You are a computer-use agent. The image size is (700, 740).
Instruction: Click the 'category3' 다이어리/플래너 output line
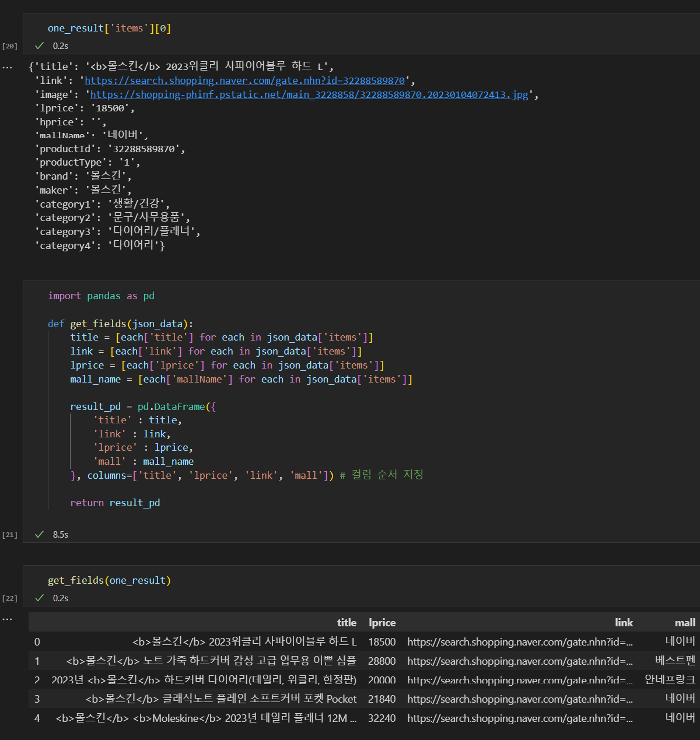coord(117,231)
